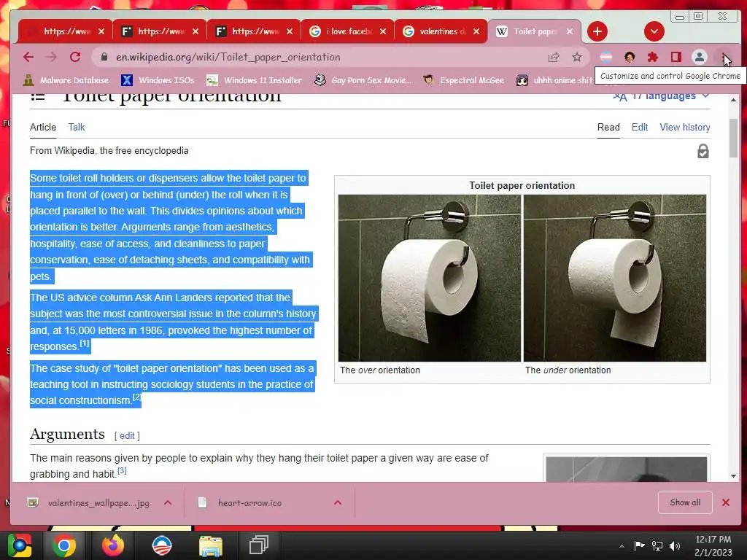Close the 'valentines d' tab

pyautogui.click(x=476, y=31)
